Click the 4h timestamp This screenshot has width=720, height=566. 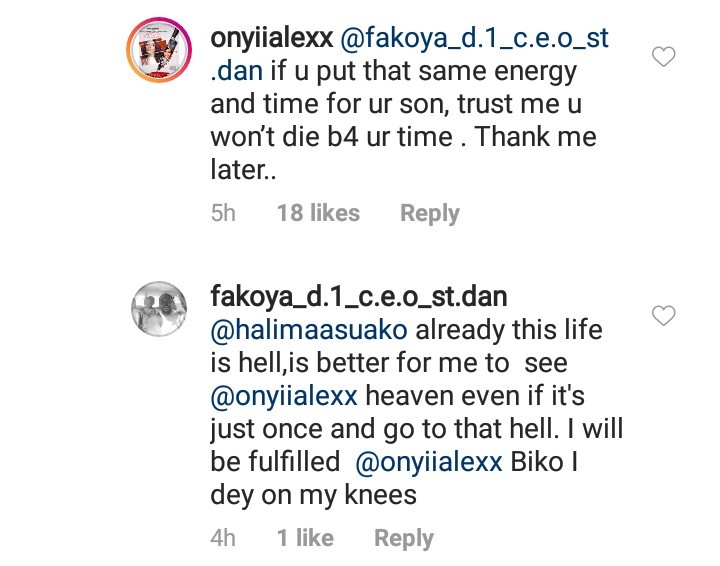[223, 538]
